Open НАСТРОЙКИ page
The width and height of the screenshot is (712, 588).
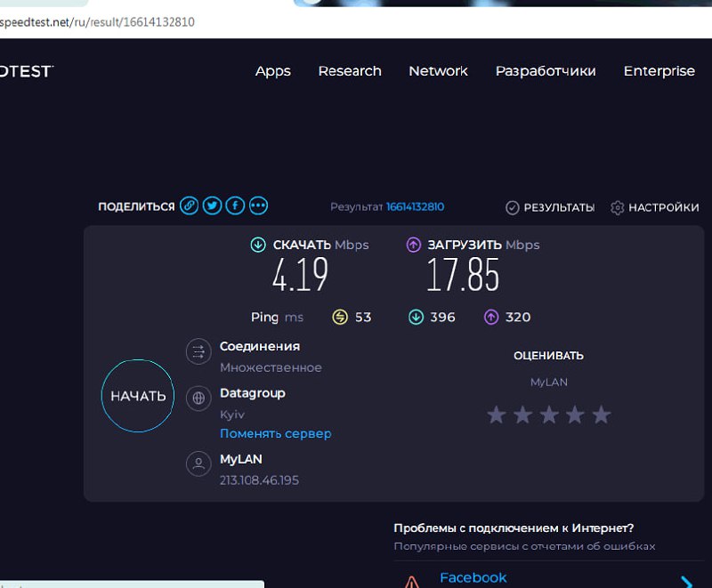[663, 208]
